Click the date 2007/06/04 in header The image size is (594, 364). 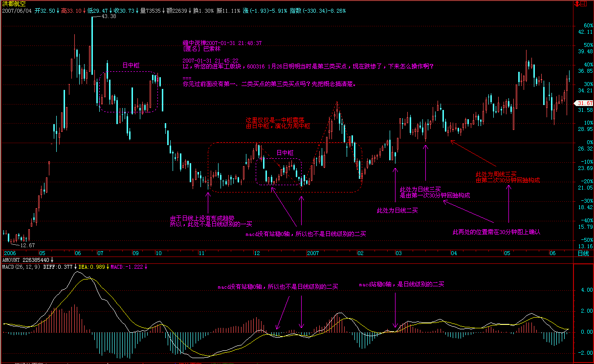pos(18,10)
